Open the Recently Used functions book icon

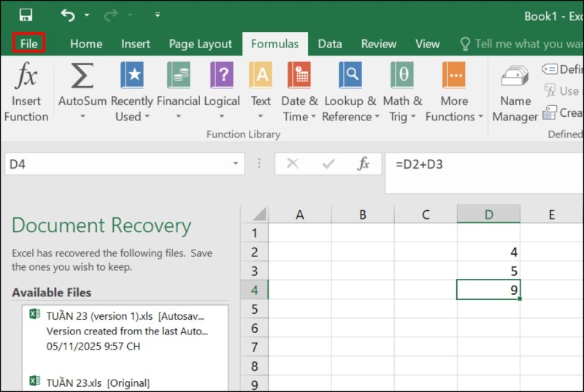(132, 75)
